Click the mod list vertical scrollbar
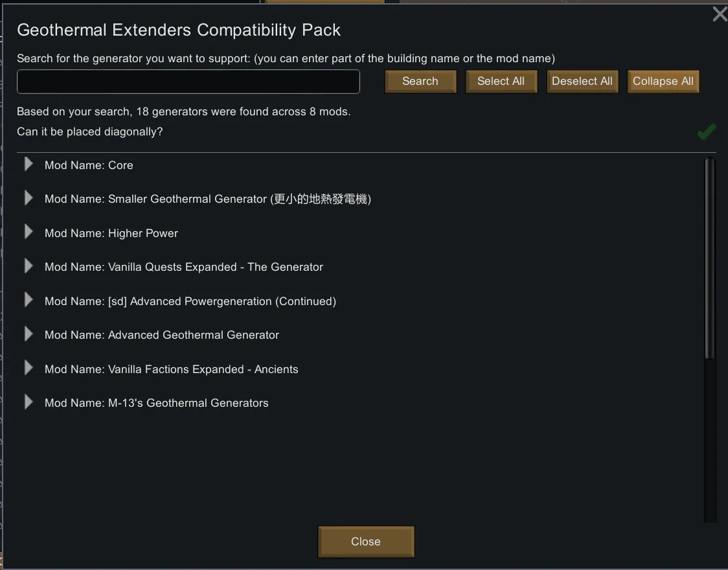The width and height of the screenshot is (728, 570). coord(710,259)
